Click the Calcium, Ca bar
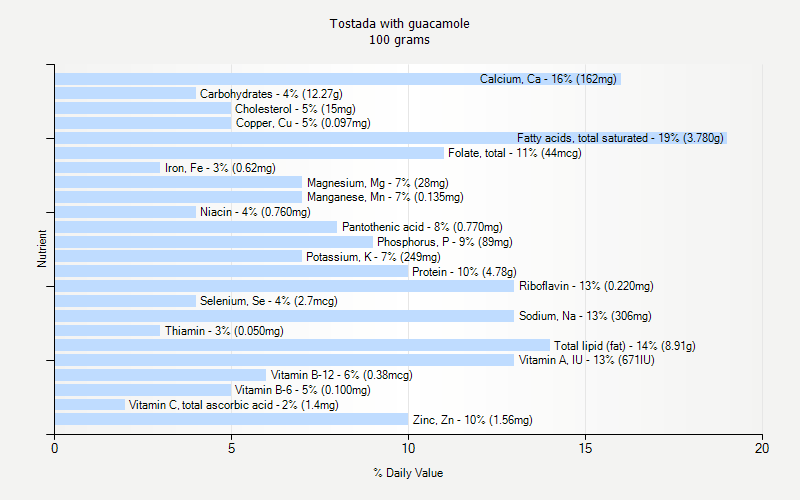Image resolution: width=800 pixels, height=500 pixels. click(x=338, y=79)
